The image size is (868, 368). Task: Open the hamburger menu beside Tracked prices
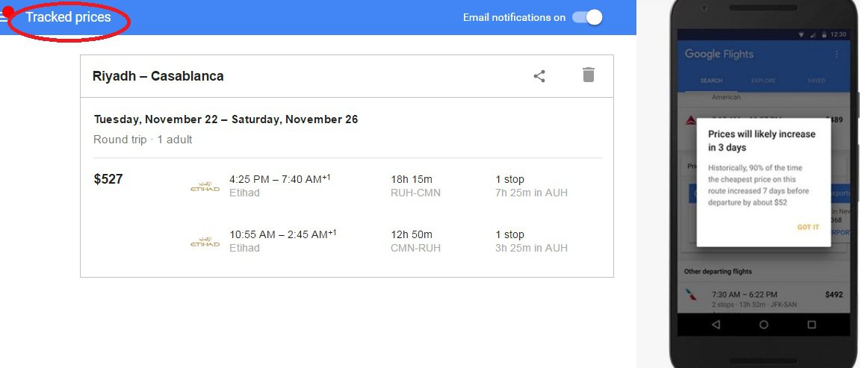click(x=4, y=18)
